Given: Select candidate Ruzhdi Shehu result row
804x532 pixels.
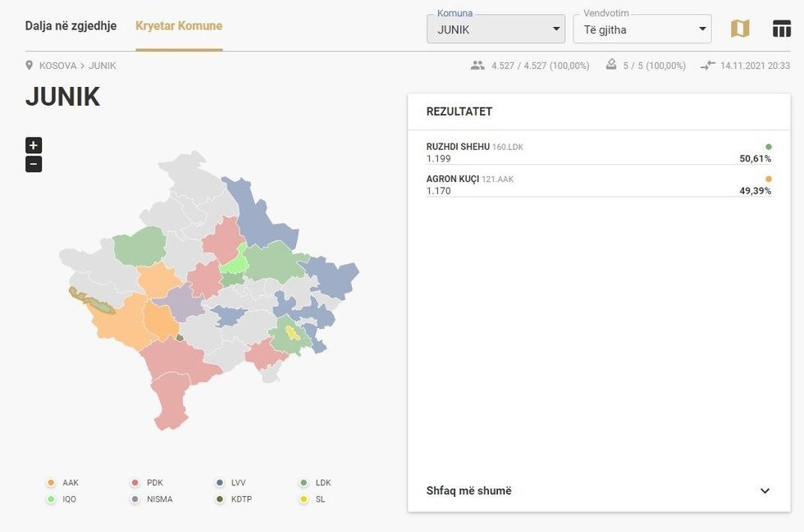Looking at the screenshot, I should click(598, 152).
